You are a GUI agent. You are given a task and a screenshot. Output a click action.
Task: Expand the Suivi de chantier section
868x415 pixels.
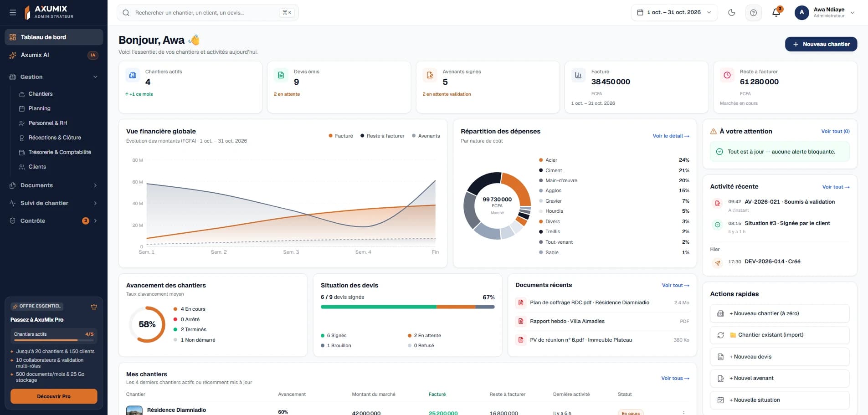coord(54,203)
